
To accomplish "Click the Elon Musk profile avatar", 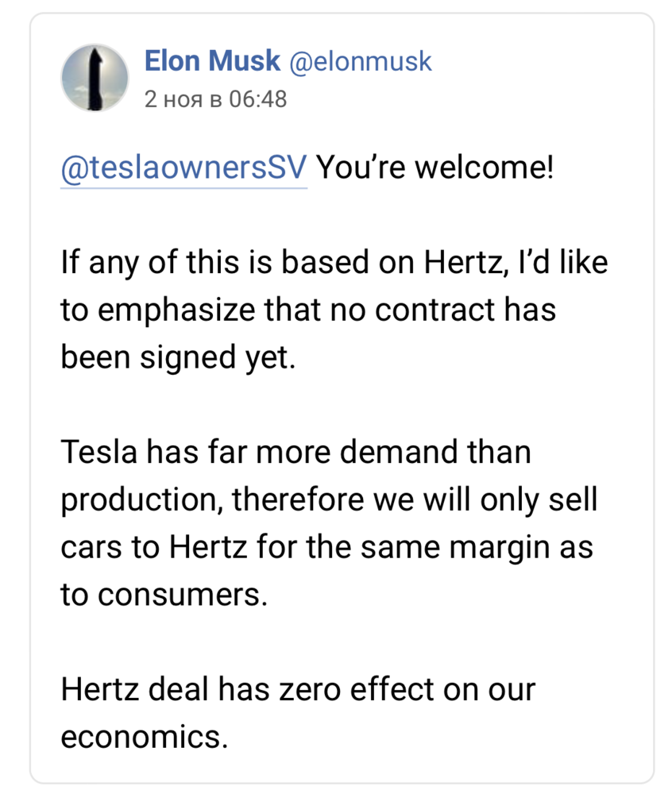I will 95,77.
